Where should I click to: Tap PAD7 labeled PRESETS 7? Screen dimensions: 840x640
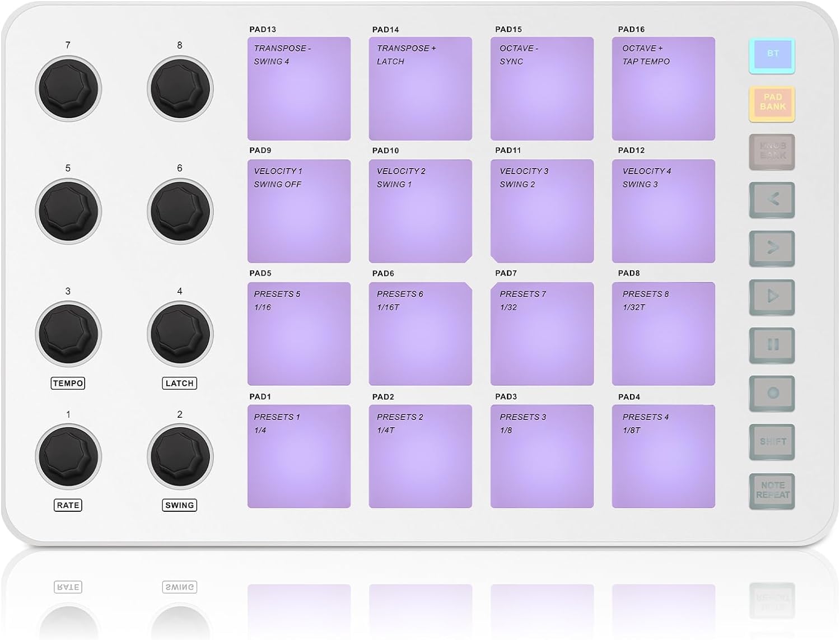pos(542,334)
